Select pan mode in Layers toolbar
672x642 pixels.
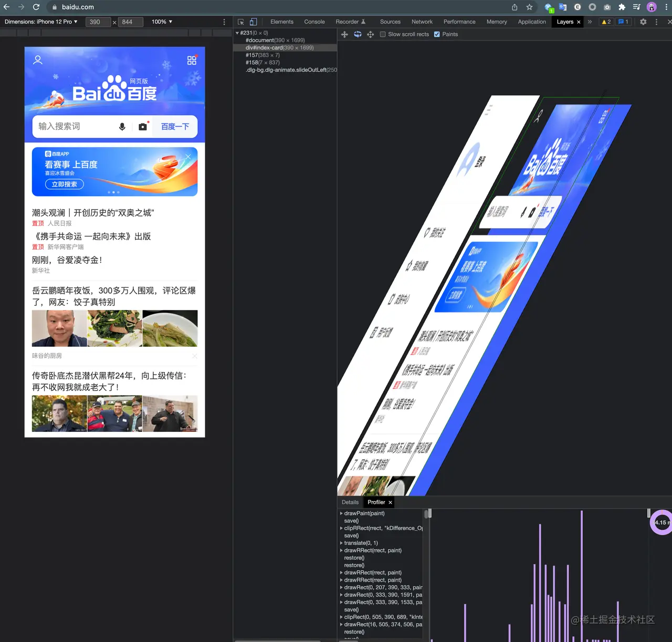click(344, 34)
